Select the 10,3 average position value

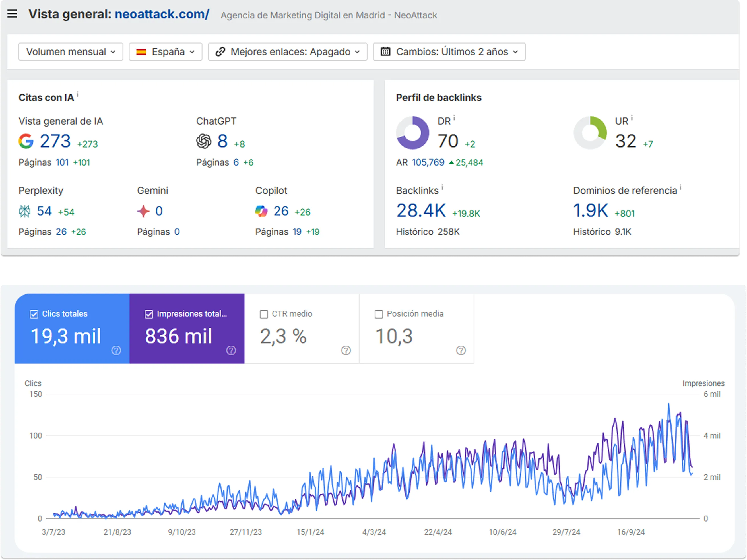tap(394, 336)
